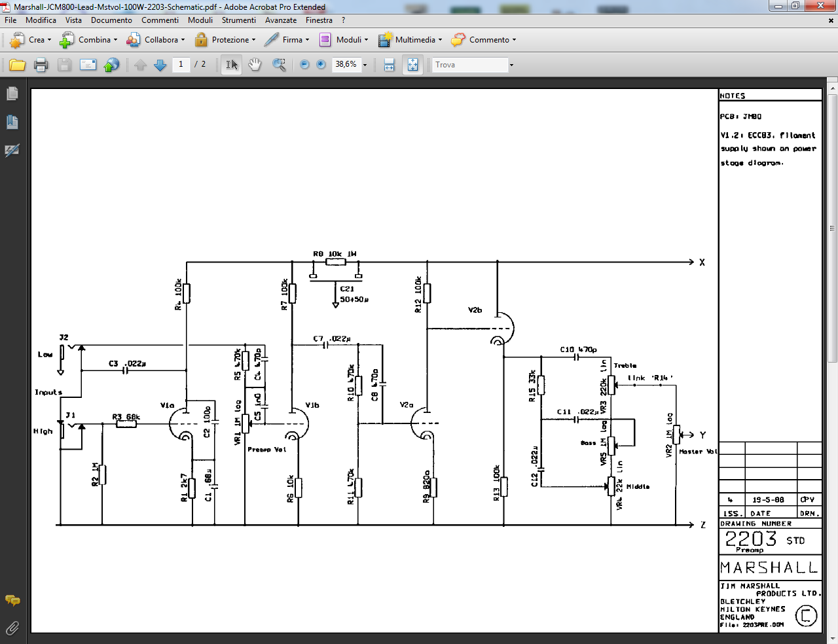The width and height of the screenshot is (838, 644).
Task: Go to previous page with up arrow
Action: 141,65
